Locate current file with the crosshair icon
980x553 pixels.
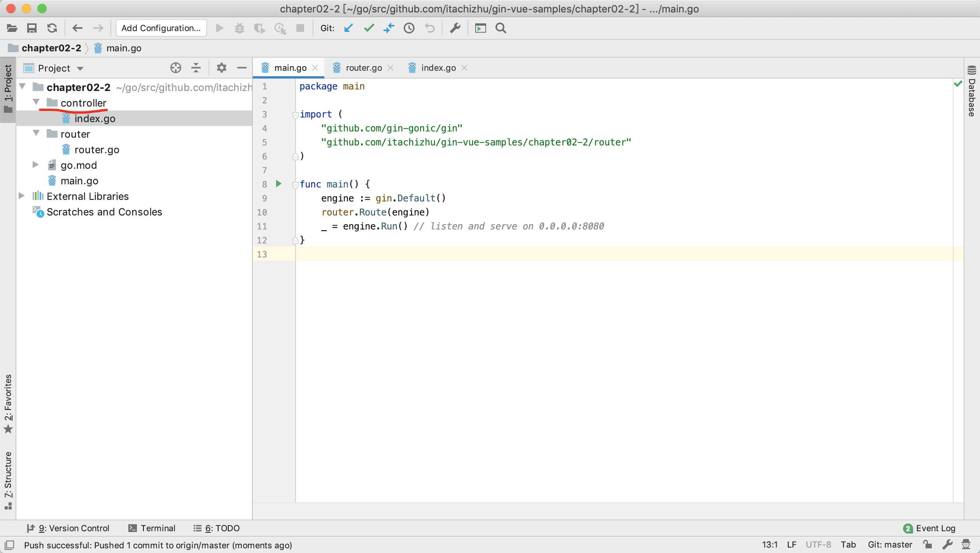point(176,68)
